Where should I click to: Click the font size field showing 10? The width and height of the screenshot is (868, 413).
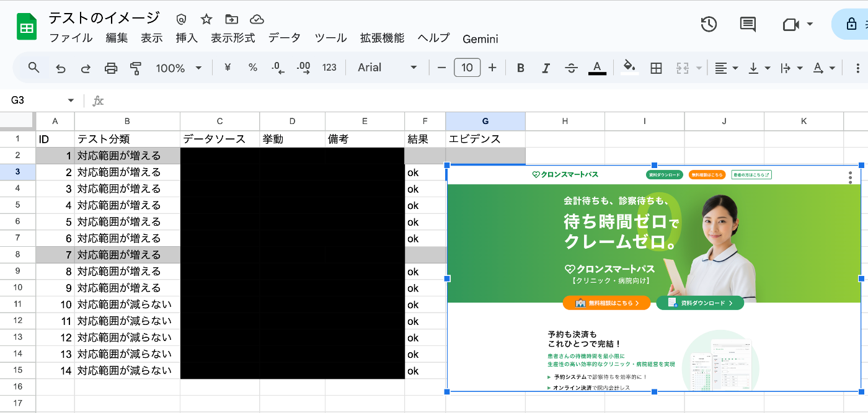[467, 68]
